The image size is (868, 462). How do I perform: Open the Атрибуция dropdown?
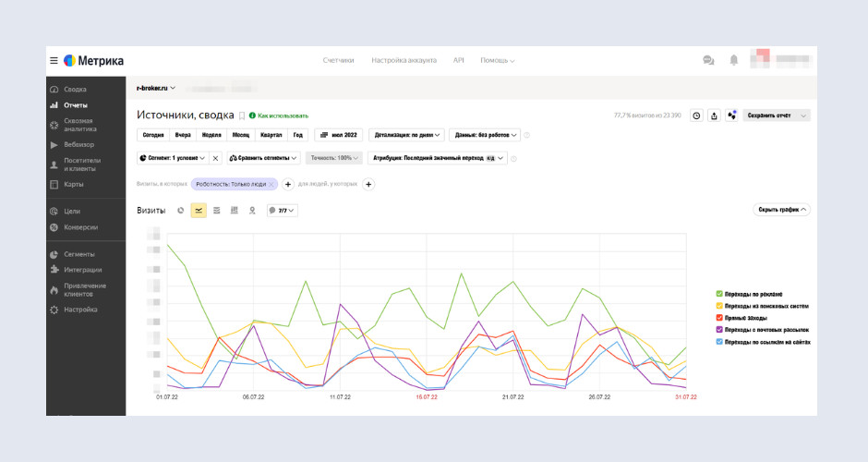(437, 158)
